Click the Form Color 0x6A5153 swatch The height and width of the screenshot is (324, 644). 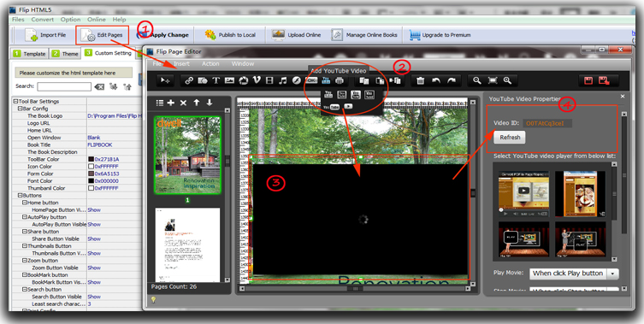(x=92, y=174)
